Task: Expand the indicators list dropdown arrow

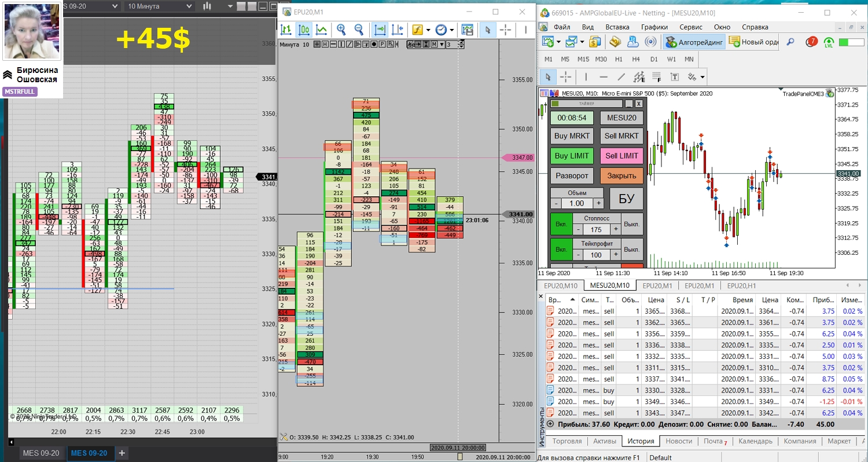Action: pyautogui.click(x=428, y=30)
